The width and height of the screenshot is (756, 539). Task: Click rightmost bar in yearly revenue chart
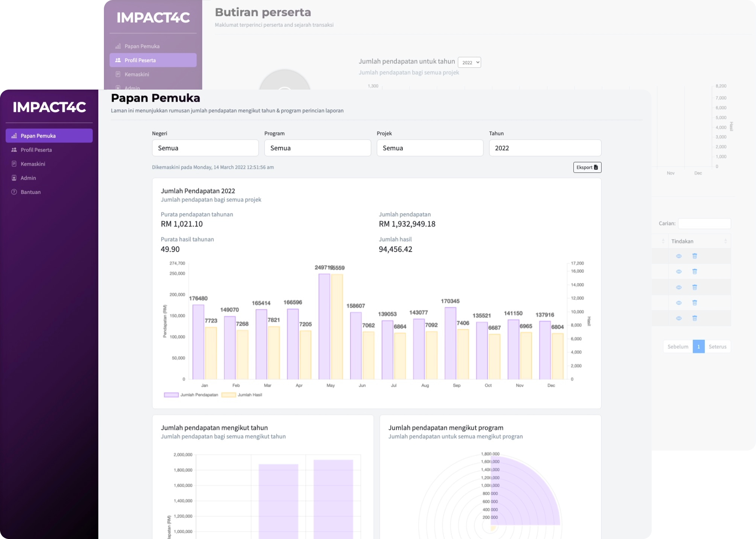(333, 499)
